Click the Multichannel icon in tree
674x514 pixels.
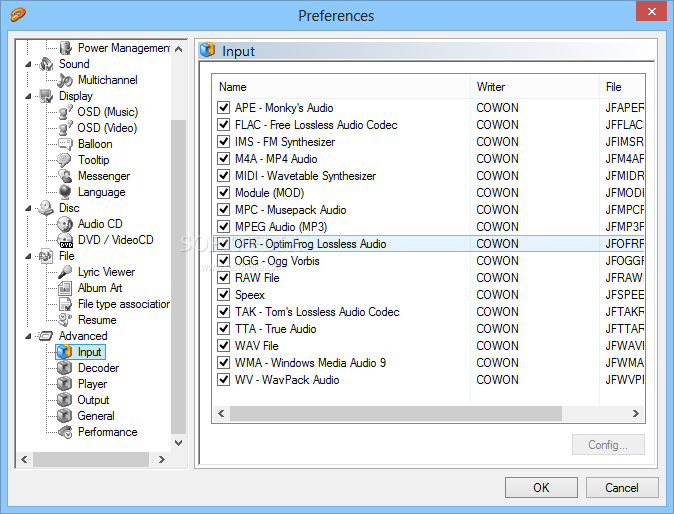coord(65,80)
